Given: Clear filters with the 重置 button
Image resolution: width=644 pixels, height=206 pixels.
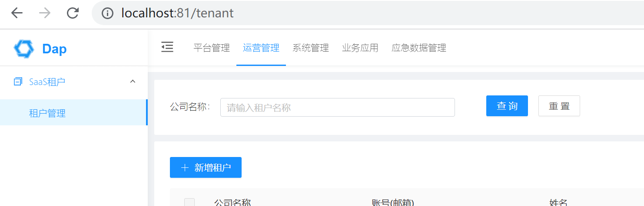Looking at the screenshot, I should pyautogui.click(x=559, y=106).
